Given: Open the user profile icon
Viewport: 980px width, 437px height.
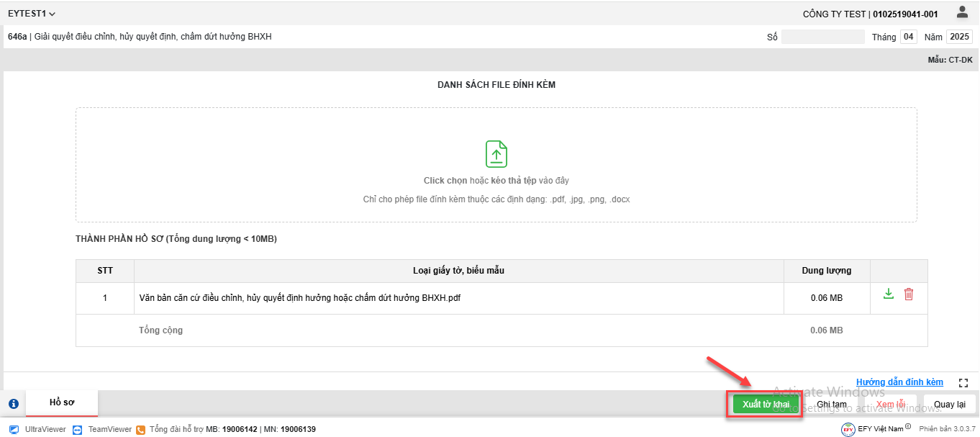Looking at the screenshot, I should [962, 12].
